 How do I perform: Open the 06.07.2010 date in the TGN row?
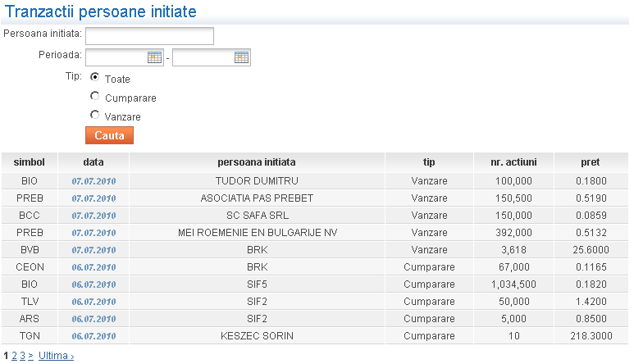94,336
